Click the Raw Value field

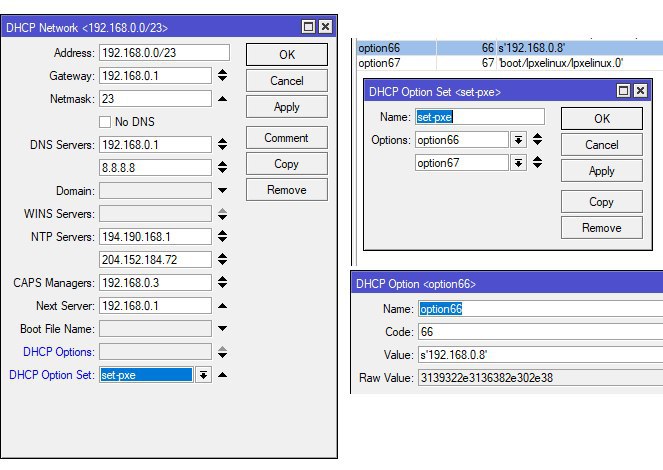[x=540, y=377]
